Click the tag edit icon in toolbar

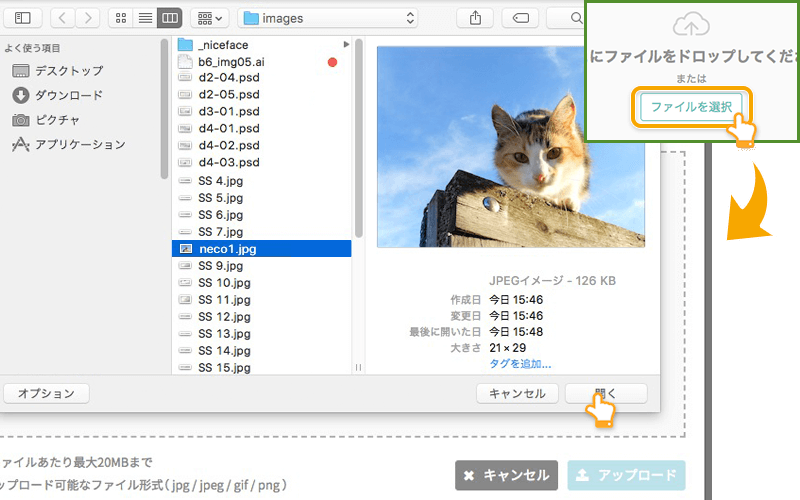click(x=521, y=18)
